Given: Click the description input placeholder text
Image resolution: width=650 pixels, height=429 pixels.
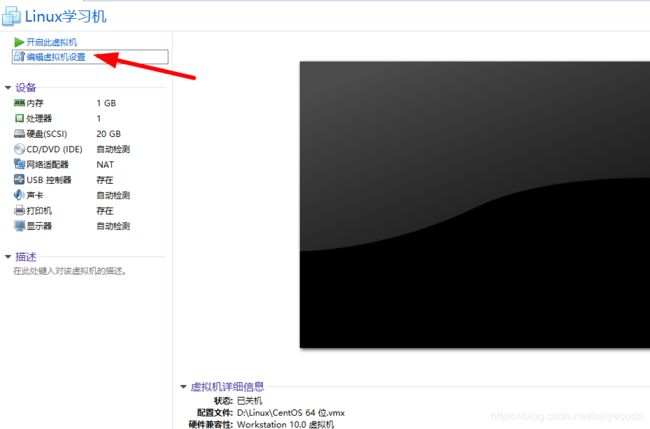Looking at the screenshot, I should pos(70,271).
